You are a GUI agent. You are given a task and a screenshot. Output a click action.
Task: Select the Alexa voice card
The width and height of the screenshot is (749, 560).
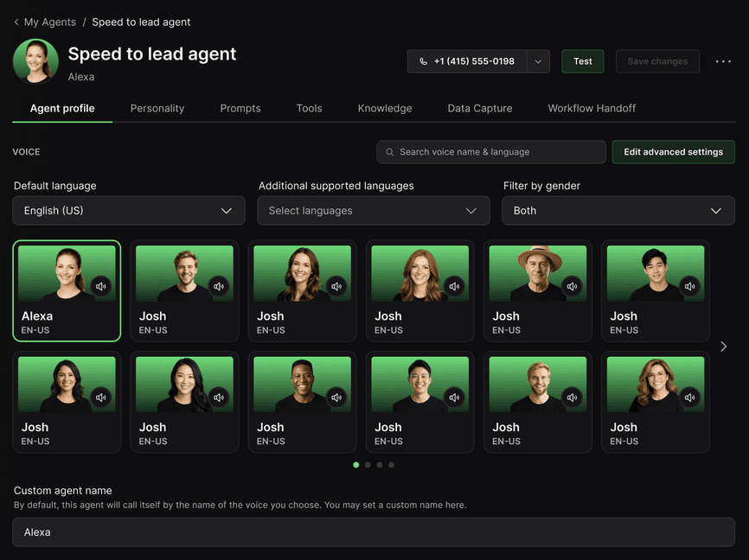coord(67,290)
